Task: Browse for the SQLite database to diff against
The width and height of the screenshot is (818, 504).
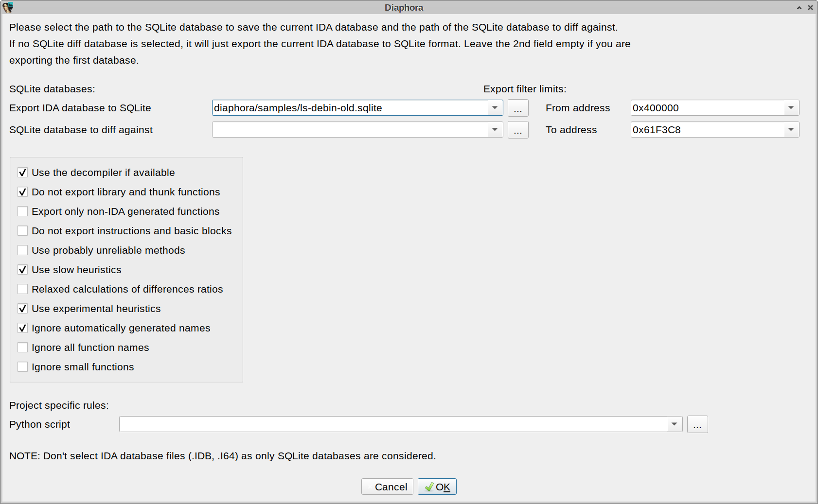Action: 518,130
